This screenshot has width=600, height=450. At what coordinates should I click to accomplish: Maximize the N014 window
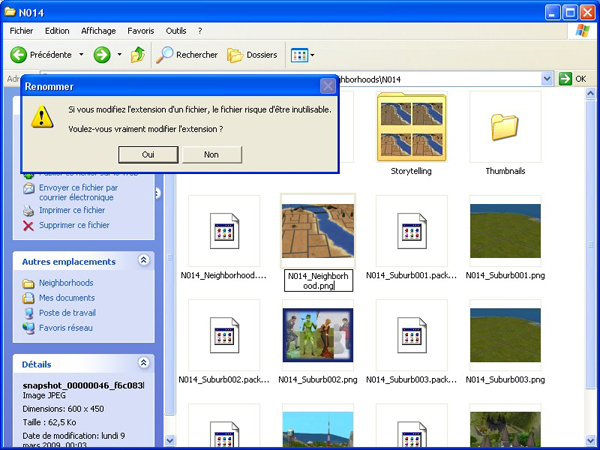tap(570, 13)
